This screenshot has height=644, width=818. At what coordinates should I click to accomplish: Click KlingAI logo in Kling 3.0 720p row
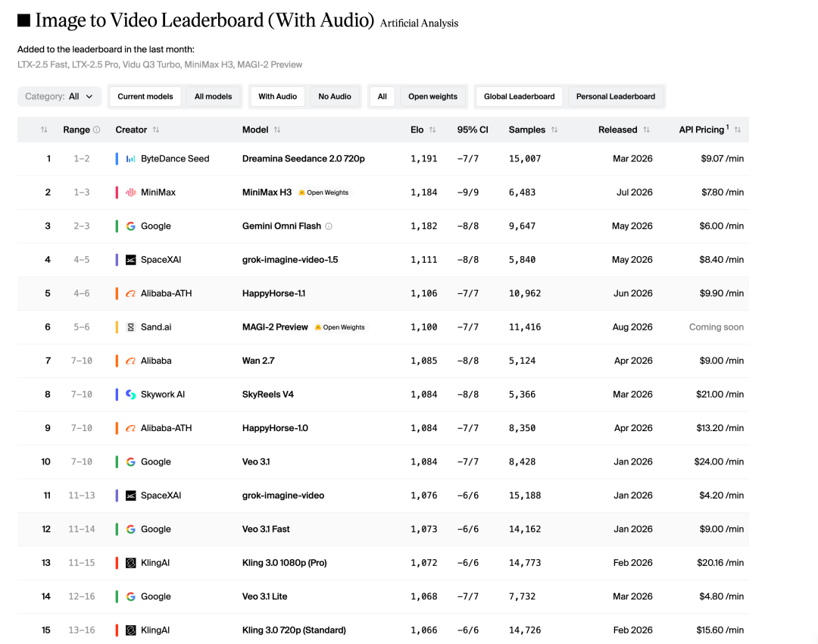click(131, 630)
